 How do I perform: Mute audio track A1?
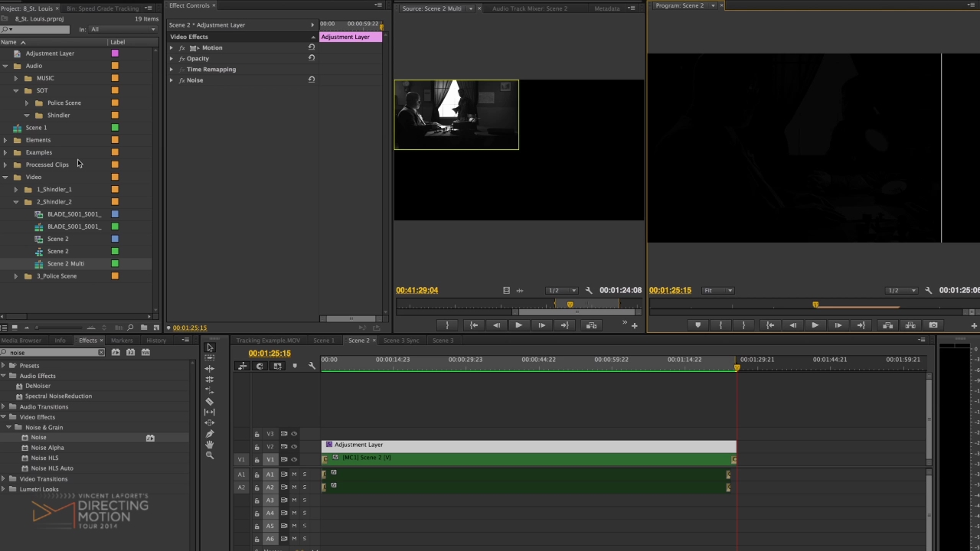(x=294, y=474)
